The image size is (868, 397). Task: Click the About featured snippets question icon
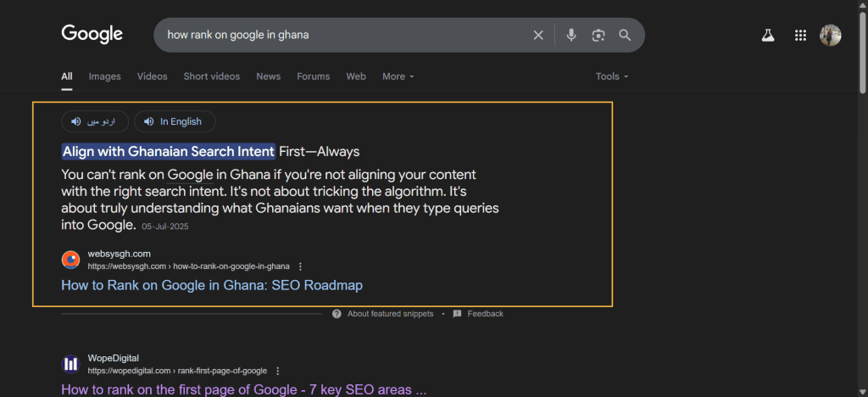coord(337,314)
